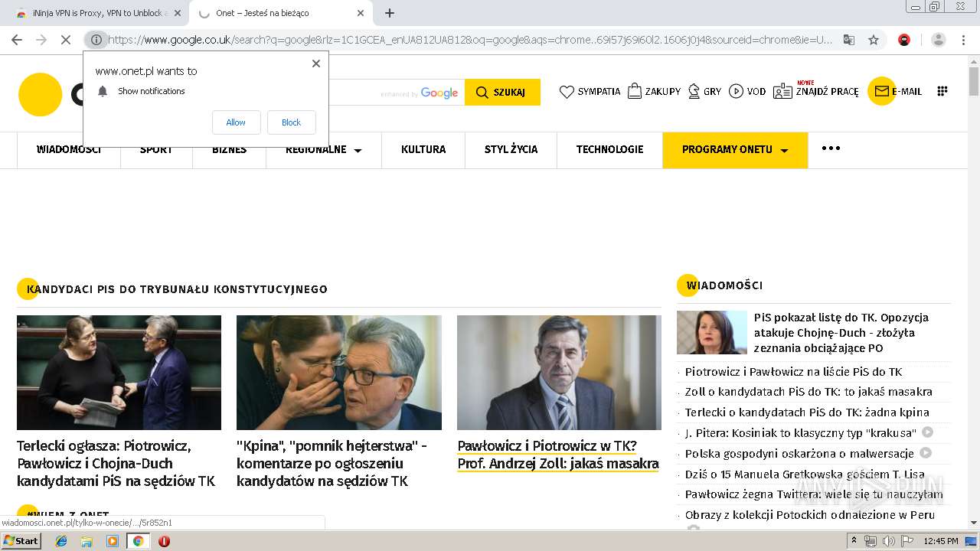Open Windows Explorer folder in taskbar
980x551 pixels.
coord(87,541)
